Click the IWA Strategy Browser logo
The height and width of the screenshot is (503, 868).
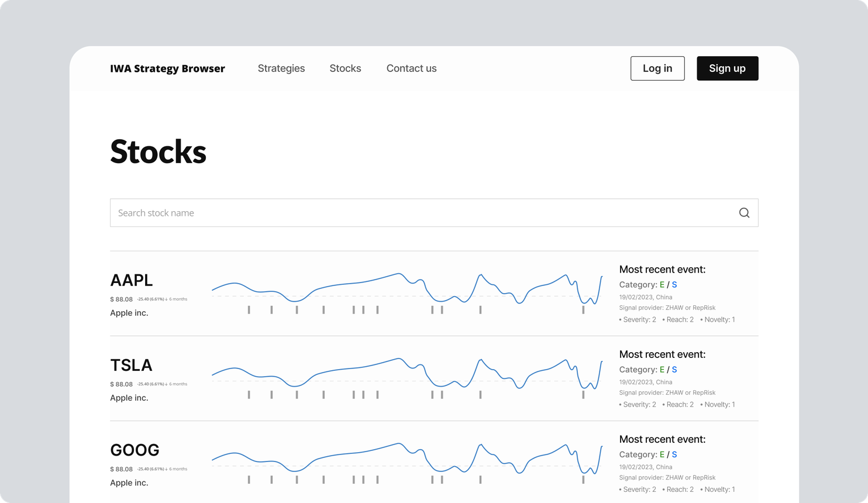pos(167,68)
